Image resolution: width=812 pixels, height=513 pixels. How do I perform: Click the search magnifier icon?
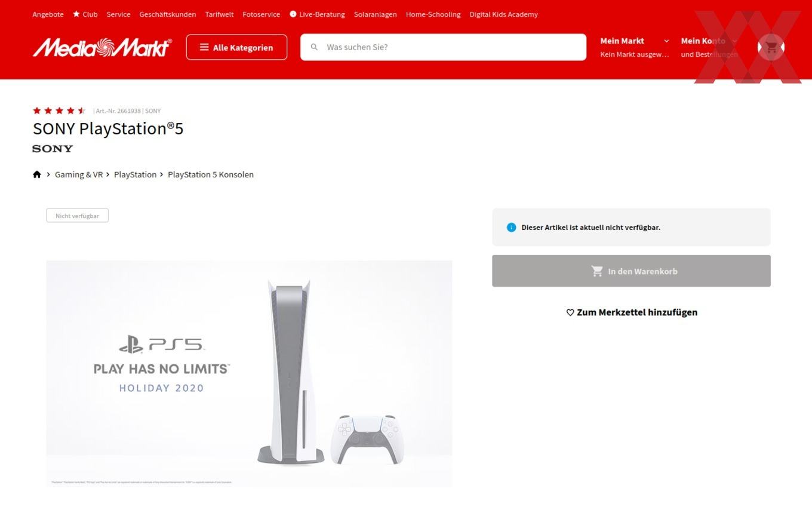point(314,47)
